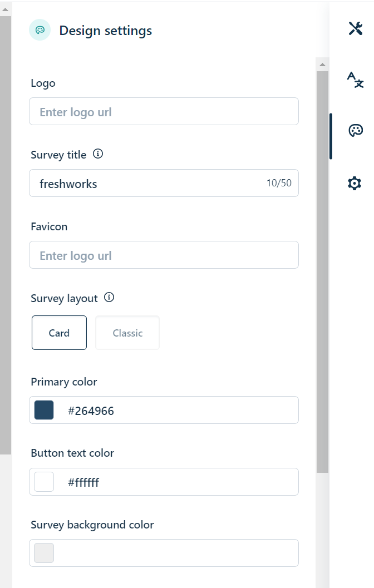The width and height of the screenshot is (374, 588).
Task: Click the Survey layout info icon
Action: [x=109, y=298]
